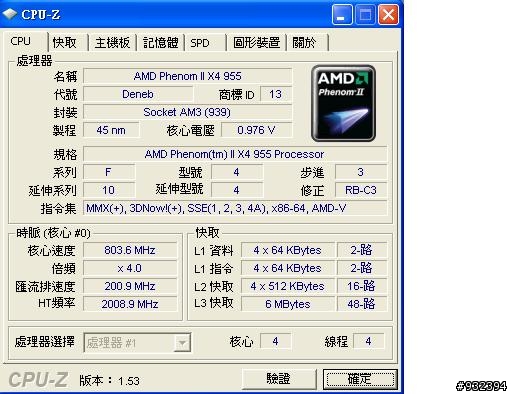This screenshot has height=394, width=512.
Task: Click the bus speed value 200.9 MHz
Action: [130, 286]
